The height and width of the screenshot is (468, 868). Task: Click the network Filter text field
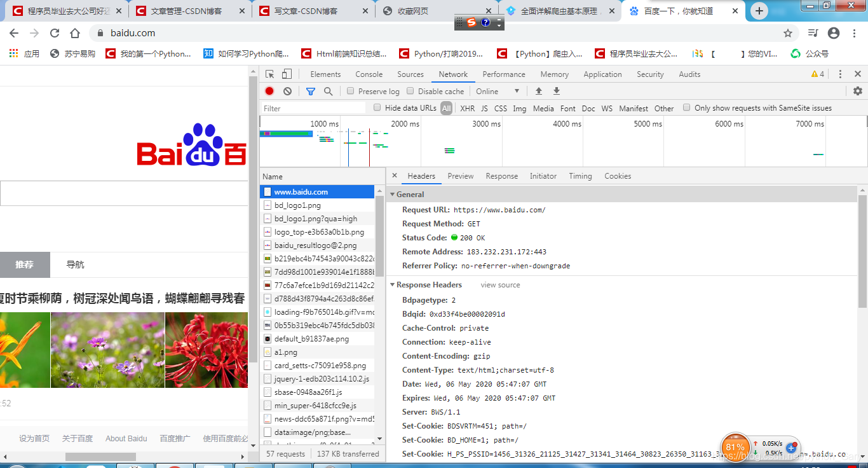click(314, 108)
